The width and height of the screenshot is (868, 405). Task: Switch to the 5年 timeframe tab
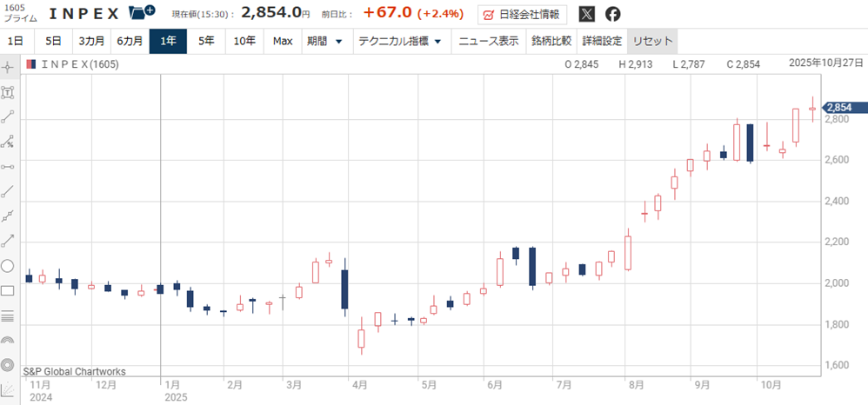(206, 41)
